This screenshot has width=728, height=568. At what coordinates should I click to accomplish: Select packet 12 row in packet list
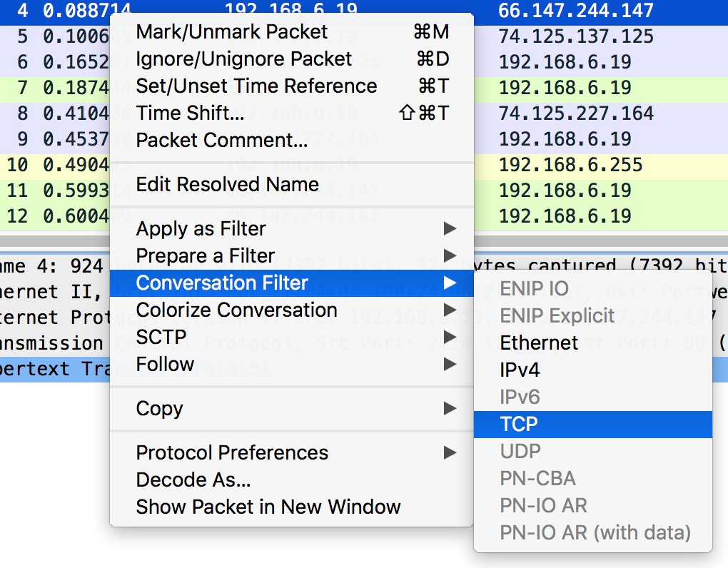pos(571,216)
